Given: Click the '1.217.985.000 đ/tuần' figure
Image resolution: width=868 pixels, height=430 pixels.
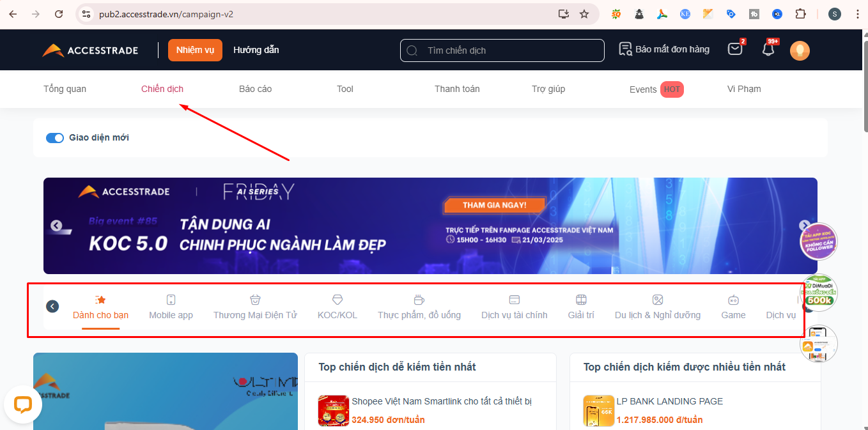Looking at the screenshot, I should pos(660,420).
